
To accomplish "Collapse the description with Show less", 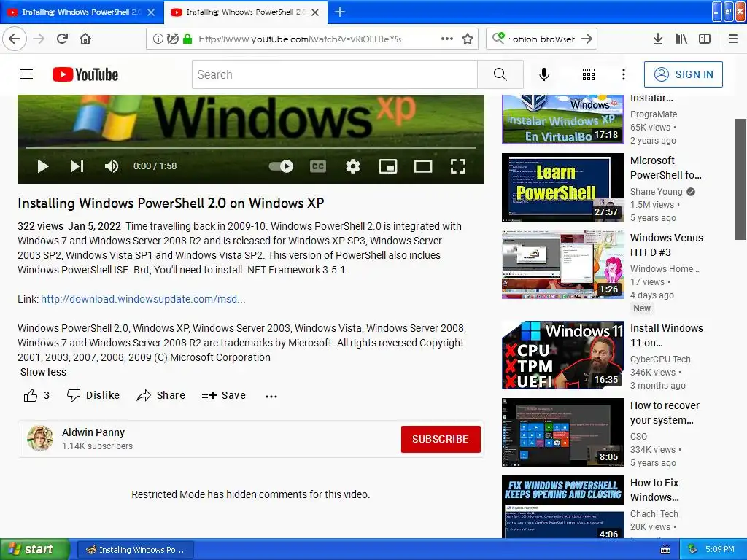I will (x=43, y=372).
